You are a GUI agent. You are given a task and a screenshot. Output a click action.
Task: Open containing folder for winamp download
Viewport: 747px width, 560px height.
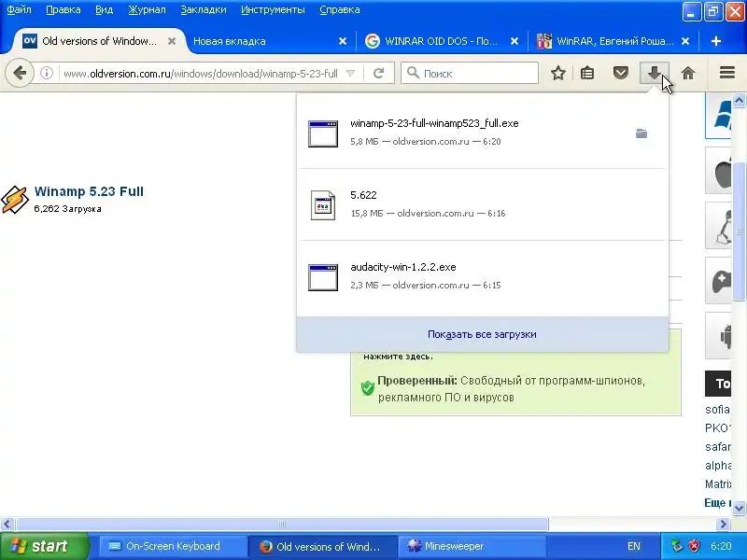click(x=641, y=133)
